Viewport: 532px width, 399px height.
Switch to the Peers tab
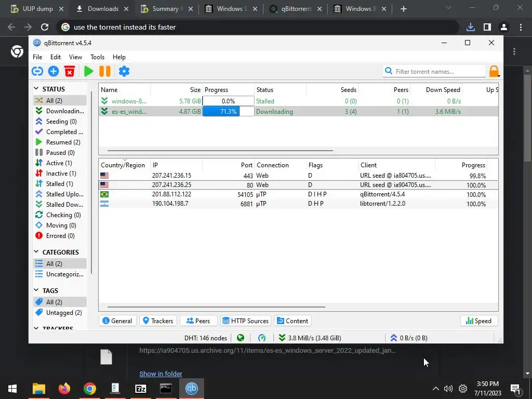click(198, 321)
